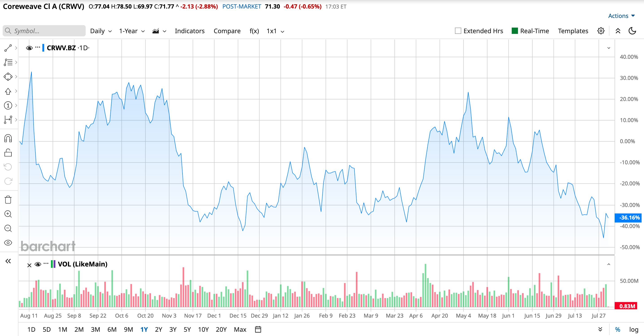The image size is (644, 336).
Task: Open the Actions dropdown menu
Action: tap(622, 16)
